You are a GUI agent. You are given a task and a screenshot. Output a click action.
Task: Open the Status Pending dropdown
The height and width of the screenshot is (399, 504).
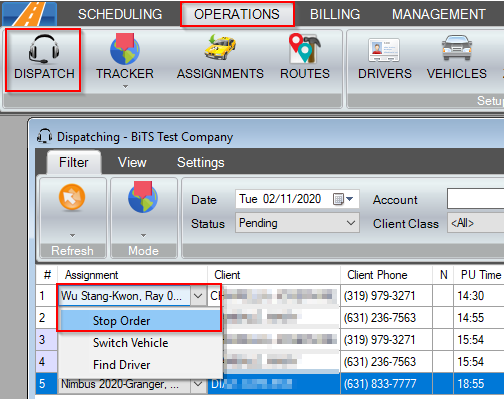tap(297, 223)
